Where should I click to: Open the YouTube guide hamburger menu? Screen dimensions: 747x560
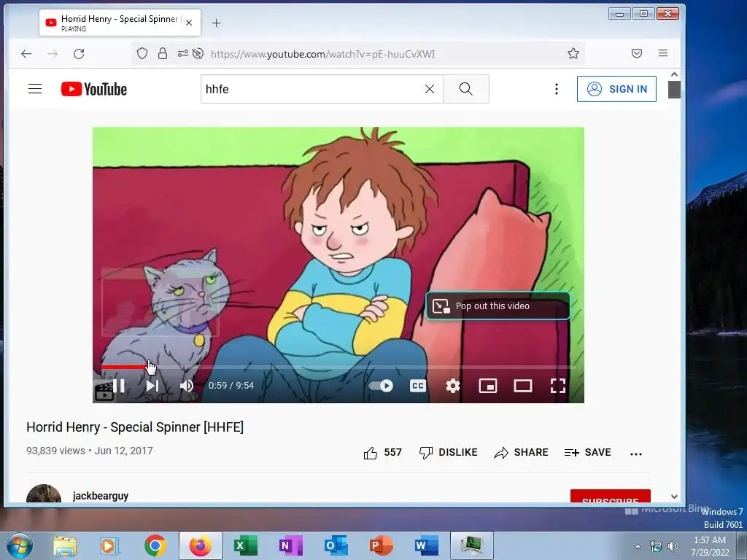point(35,88)
